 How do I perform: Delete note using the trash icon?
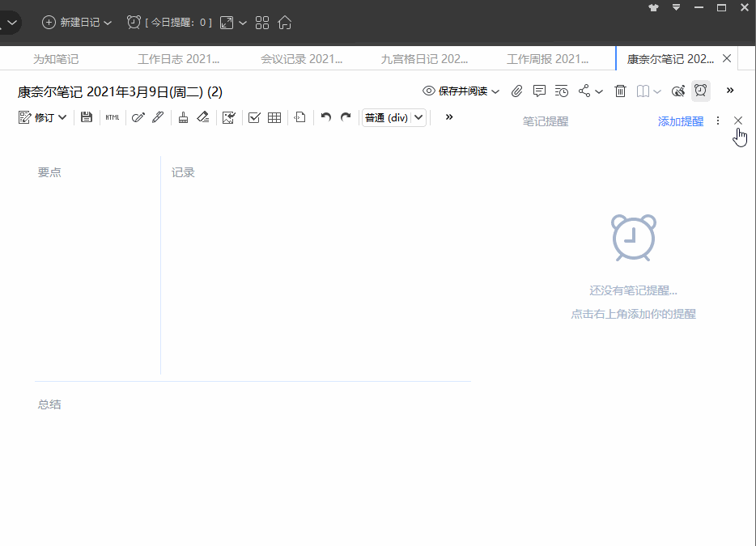tap(621, 91)
